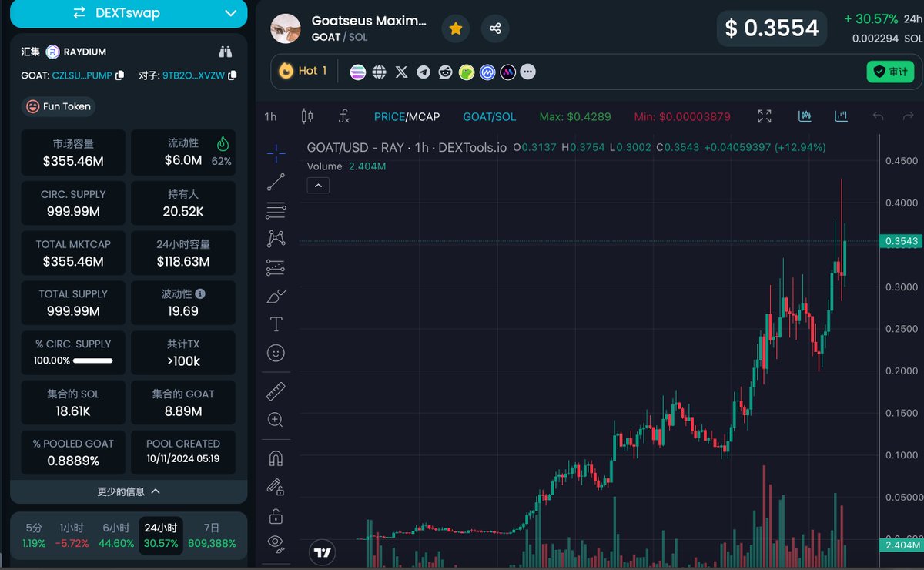Show the 波动性 volatility info tooltip

[x=200, y=293]
